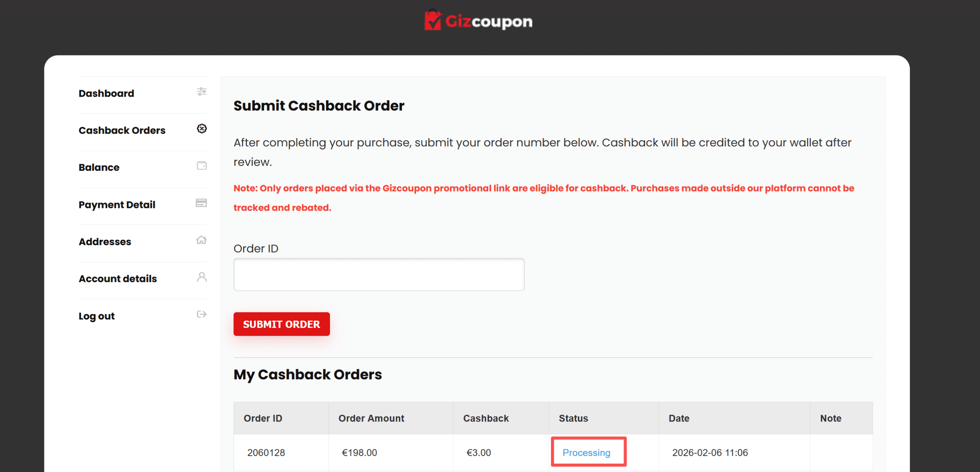
Task: Click the Dashboard sliders icon
Action: [x=202, y=92]
